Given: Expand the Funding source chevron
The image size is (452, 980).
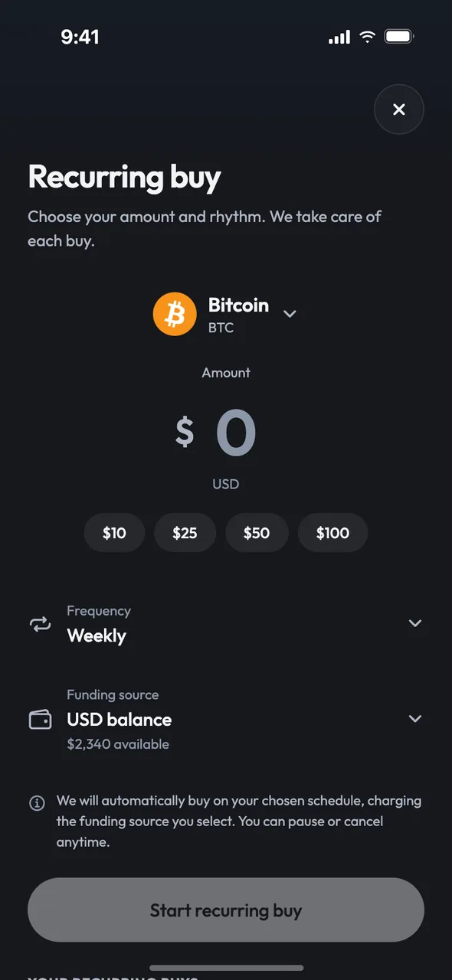Looking at the screenshot, I should tap(415, 719).
